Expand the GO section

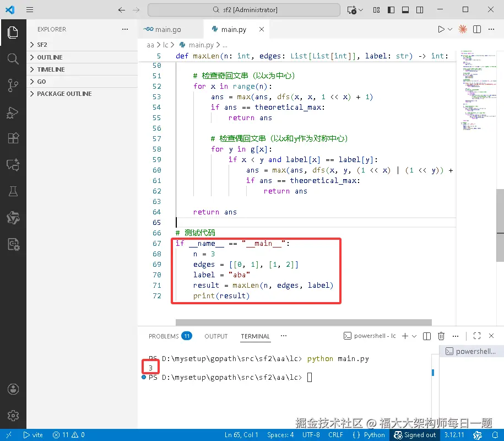(82, 82)
